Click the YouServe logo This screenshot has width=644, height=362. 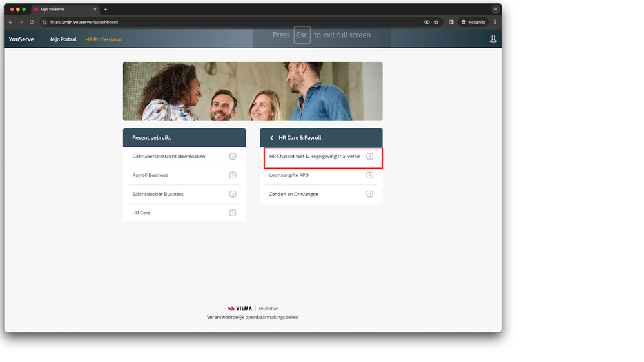coord(21,39)
